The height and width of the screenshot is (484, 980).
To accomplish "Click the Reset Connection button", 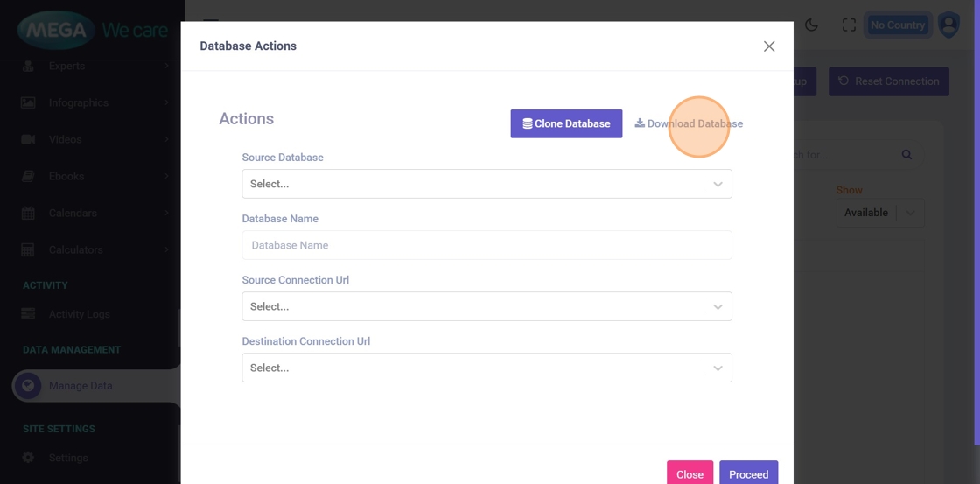I will [888, 81].
